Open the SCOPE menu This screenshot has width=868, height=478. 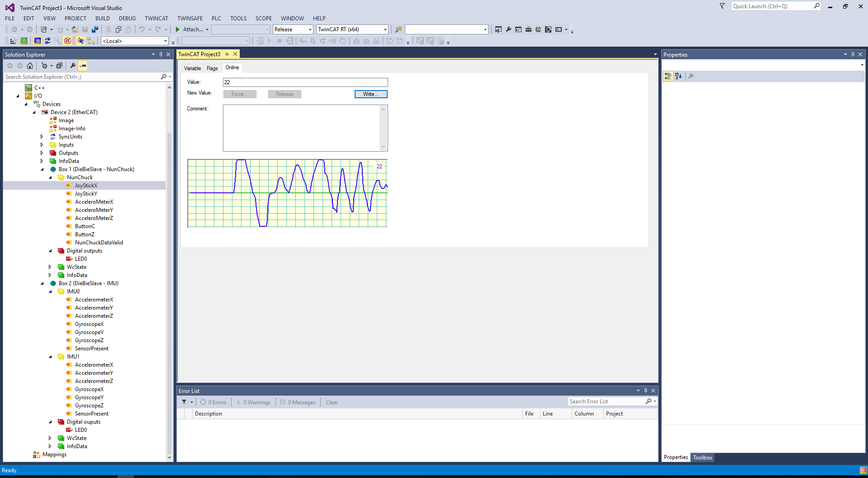pyautogui.click(x=263, y=19)
